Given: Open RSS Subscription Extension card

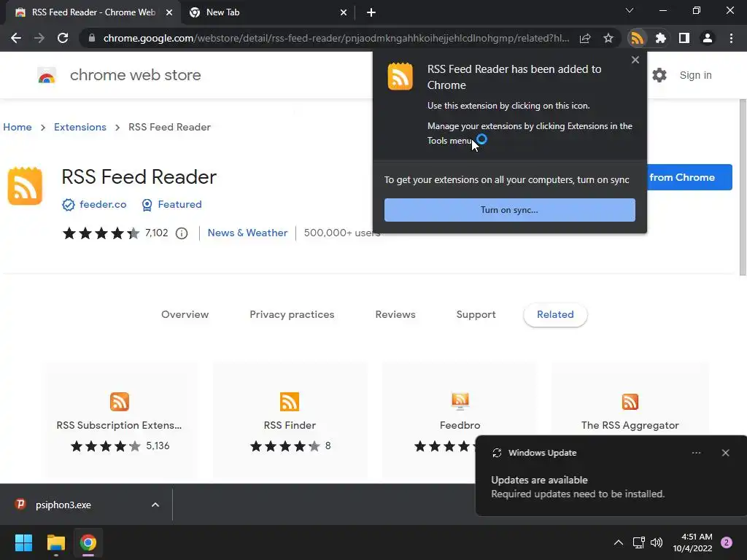Looking at the screenshot, I should (x=119, y=421).
